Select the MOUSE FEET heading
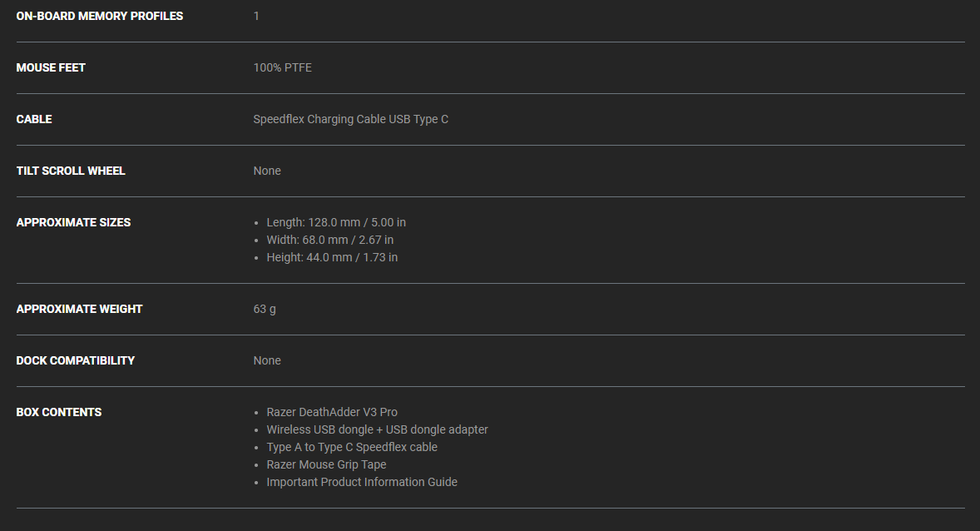The height and width of the screenshot is (531, 980). click(x=51, y=67)
